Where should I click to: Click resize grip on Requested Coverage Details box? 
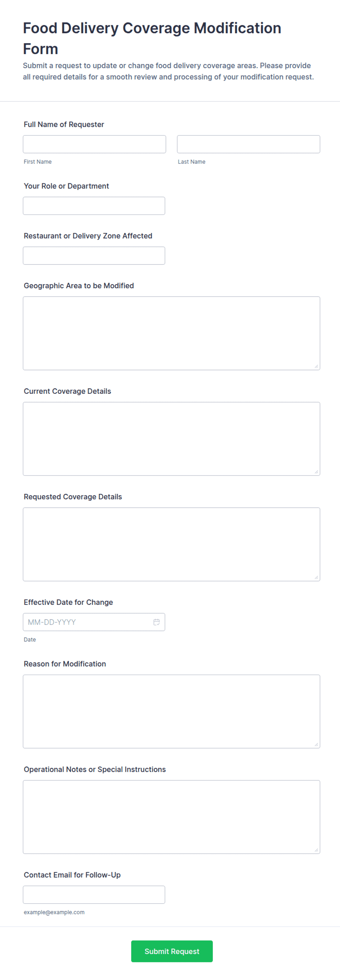click(316, 577)
